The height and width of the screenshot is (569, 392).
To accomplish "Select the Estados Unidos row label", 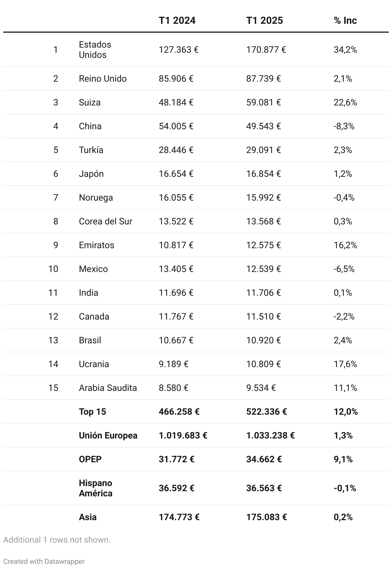I will coord(95,50).
